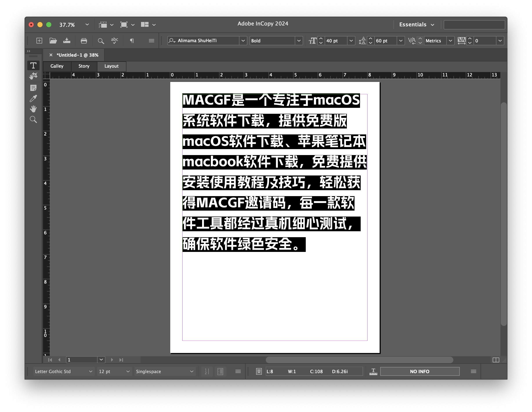
Task: Switch to the Galley view tab
Action: [57, 66]
